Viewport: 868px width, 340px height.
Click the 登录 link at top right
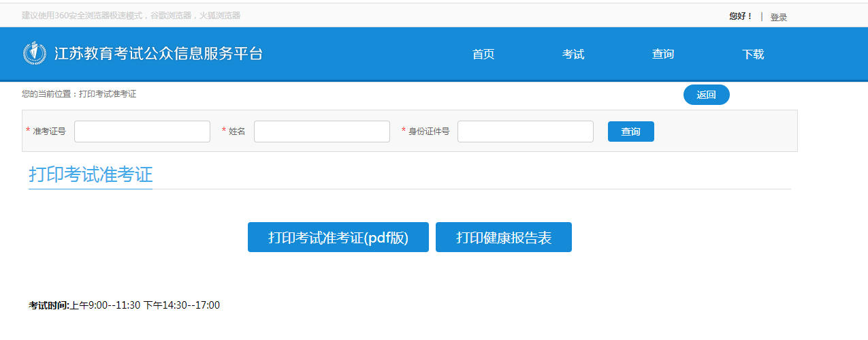tap(778, 17)
